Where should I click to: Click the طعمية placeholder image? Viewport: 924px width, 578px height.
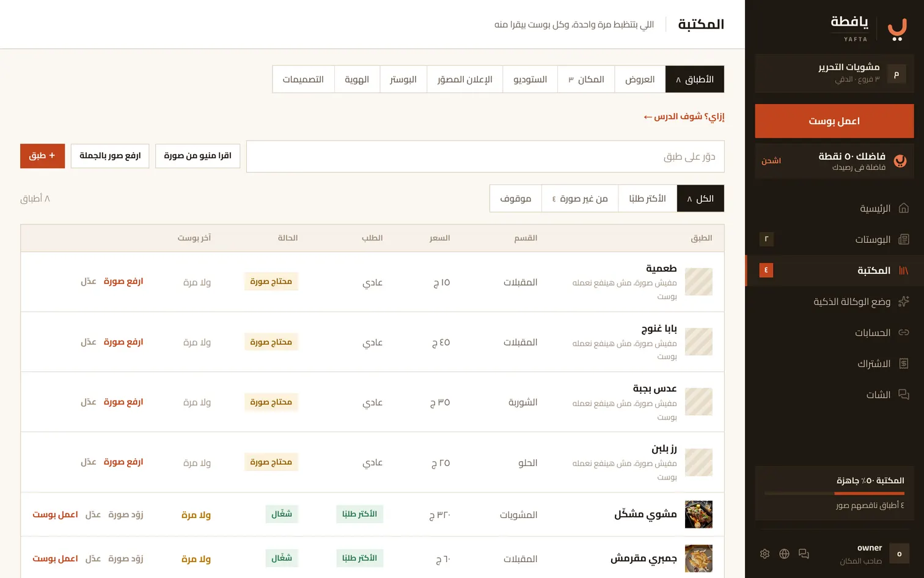pyautogui.click(x=698, y=282)
